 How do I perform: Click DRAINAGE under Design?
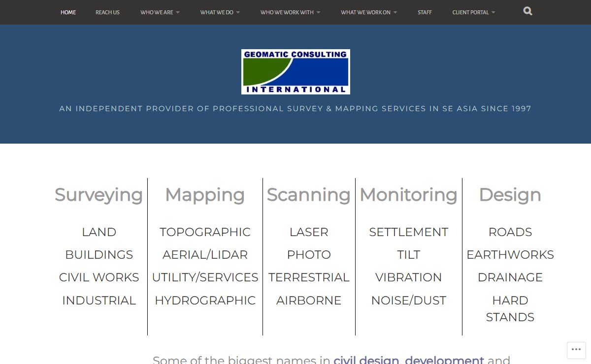click(x=510, y=277)
